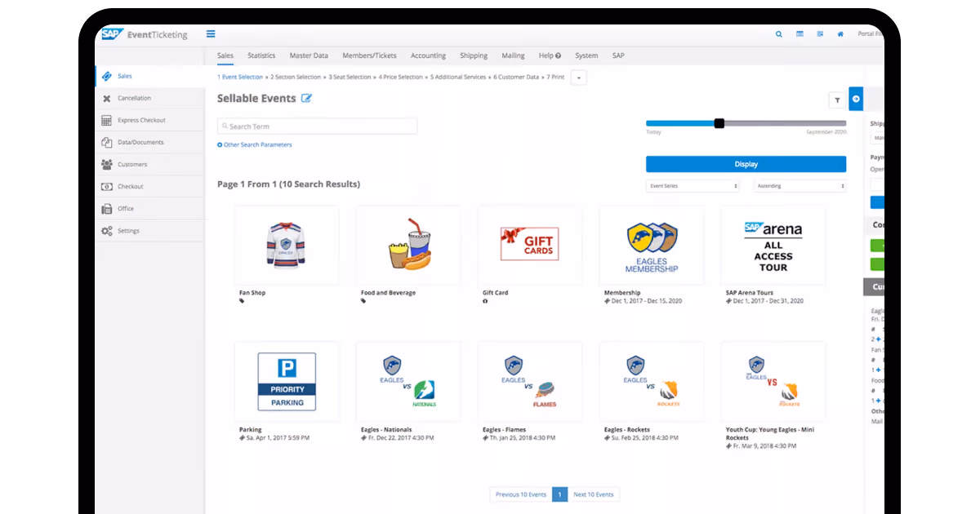Click the SAP Arena Tours event title
Viewport: 980px width, 514px height.
coord(750,293)
